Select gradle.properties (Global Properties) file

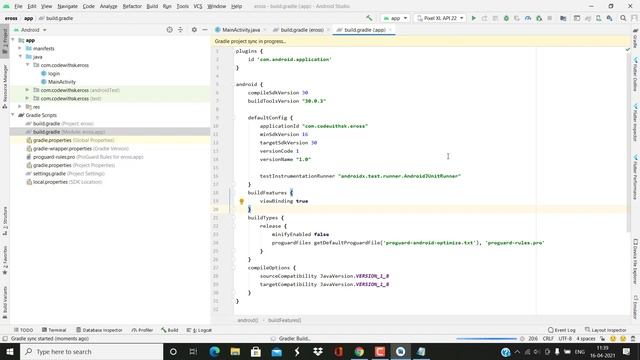[73, 140]
